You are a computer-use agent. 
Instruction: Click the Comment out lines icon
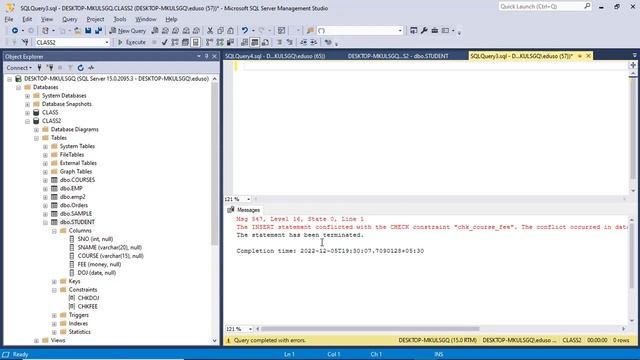click(x=280, y=42)
